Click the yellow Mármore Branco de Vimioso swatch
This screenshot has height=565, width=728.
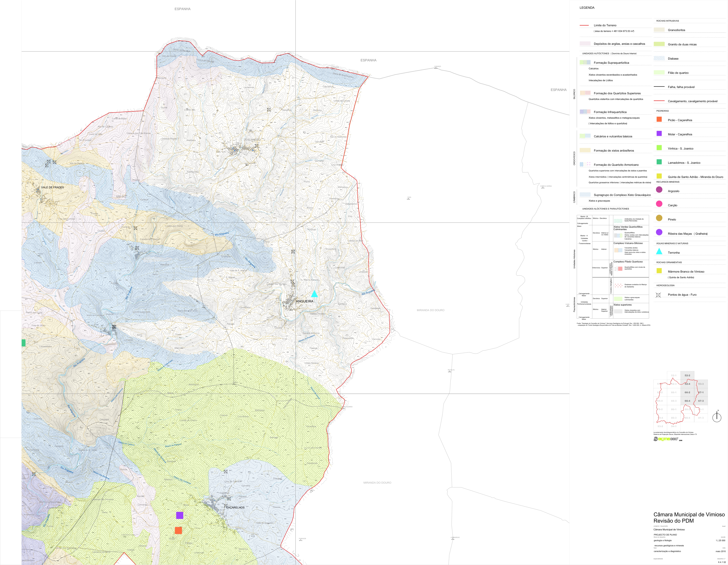coord(659,271)
